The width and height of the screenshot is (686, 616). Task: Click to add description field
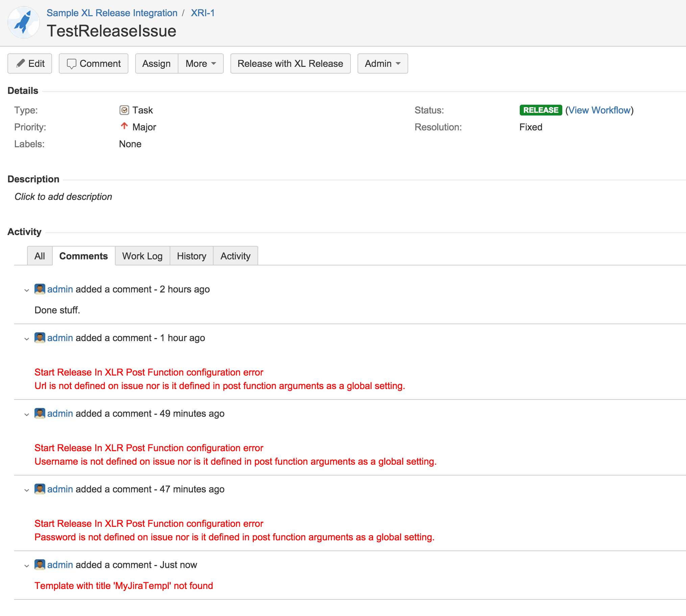tap(63, 197)
